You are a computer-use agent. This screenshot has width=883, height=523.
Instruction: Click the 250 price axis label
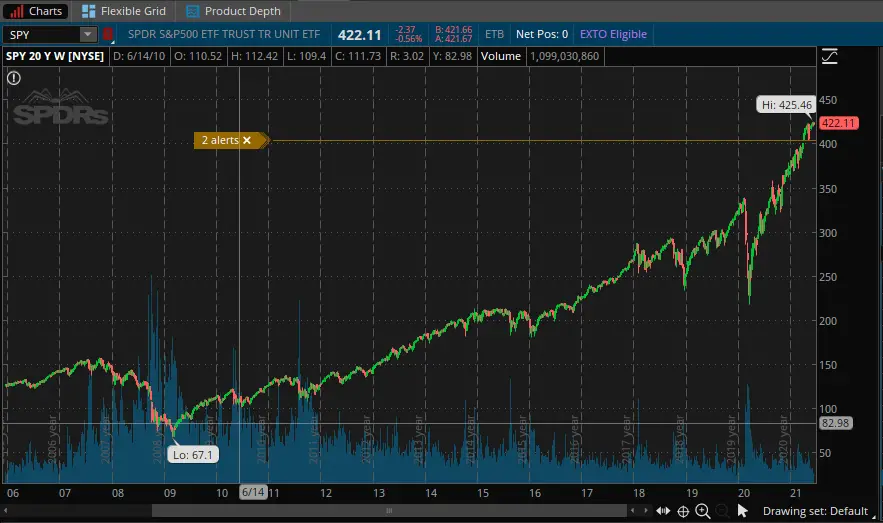[828, 277]
